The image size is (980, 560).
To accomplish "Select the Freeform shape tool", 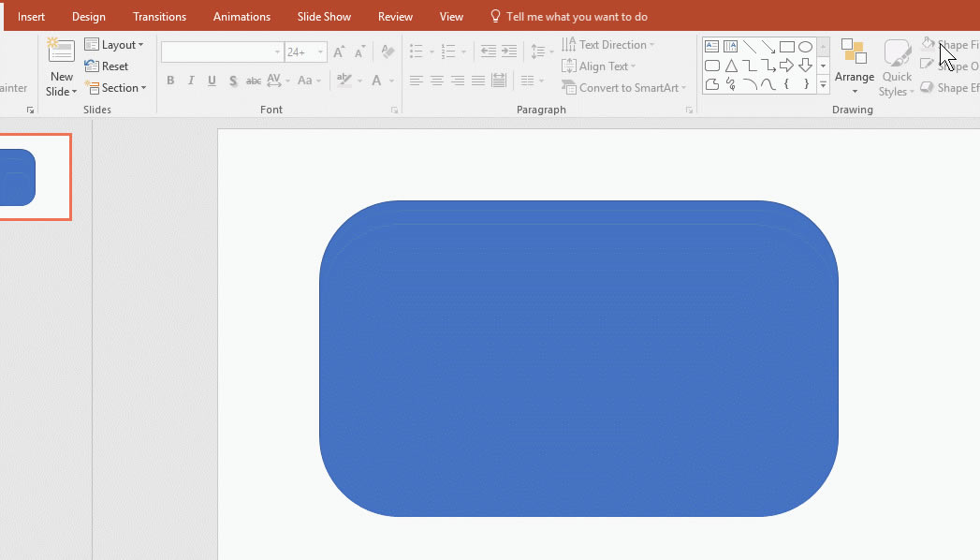I will (x=712, y=83).
